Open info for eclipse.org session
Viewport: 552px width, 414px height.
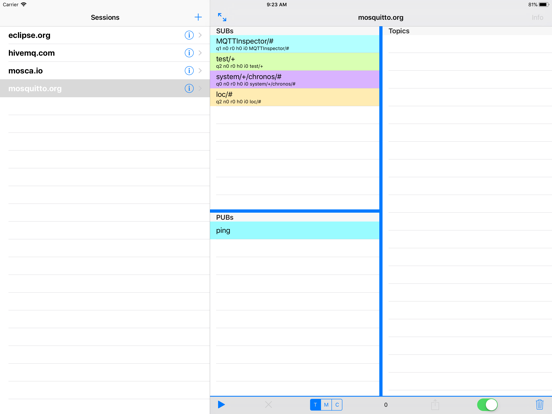189,35
